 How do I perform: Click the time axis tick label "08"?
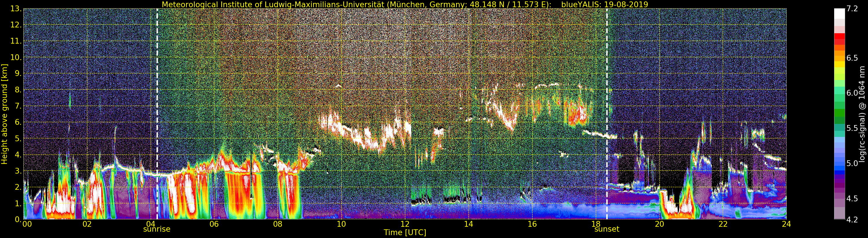[x=278, y=224]
